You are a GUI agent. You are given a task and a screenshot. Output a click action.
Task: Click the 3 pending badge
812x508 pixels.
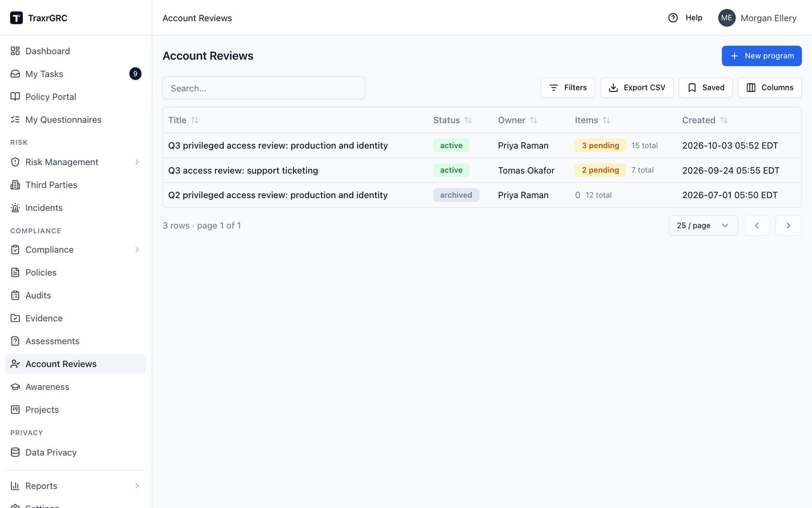coord(600,145)
